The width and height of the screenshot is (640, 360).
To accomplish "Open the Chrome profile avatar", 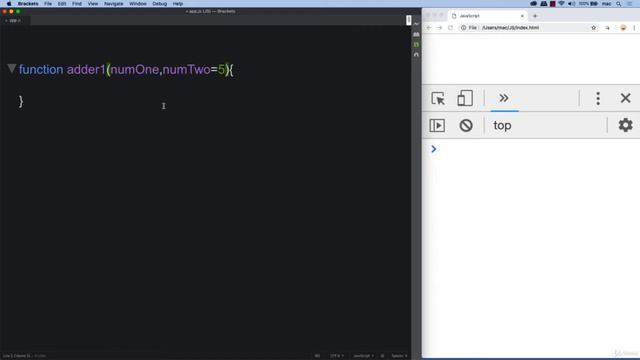I will click(623, 28).
